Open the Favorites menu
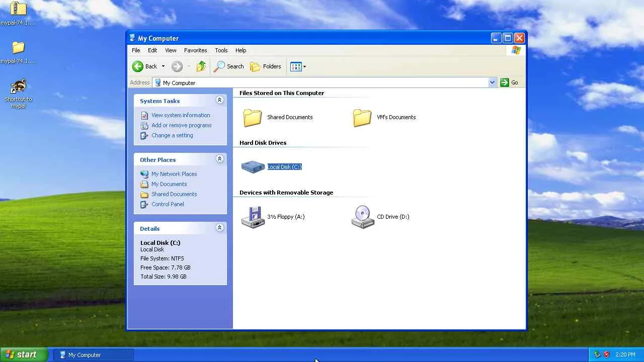The image size is (644, 362). tap(195, 50)
